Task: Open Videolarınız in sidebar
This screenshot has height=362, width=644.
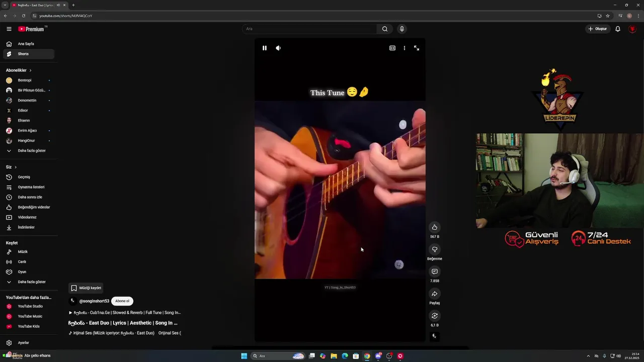Action: [28, 217]
